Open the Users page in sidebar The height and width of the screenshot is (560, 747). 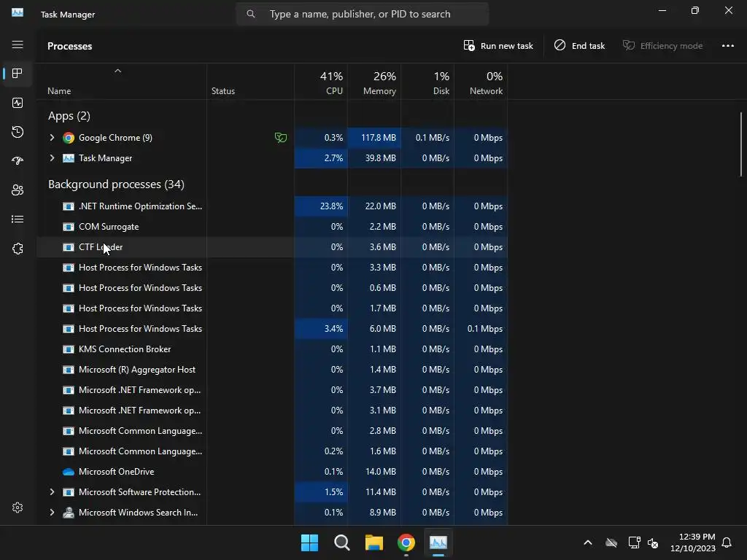[x=18, y=190]
